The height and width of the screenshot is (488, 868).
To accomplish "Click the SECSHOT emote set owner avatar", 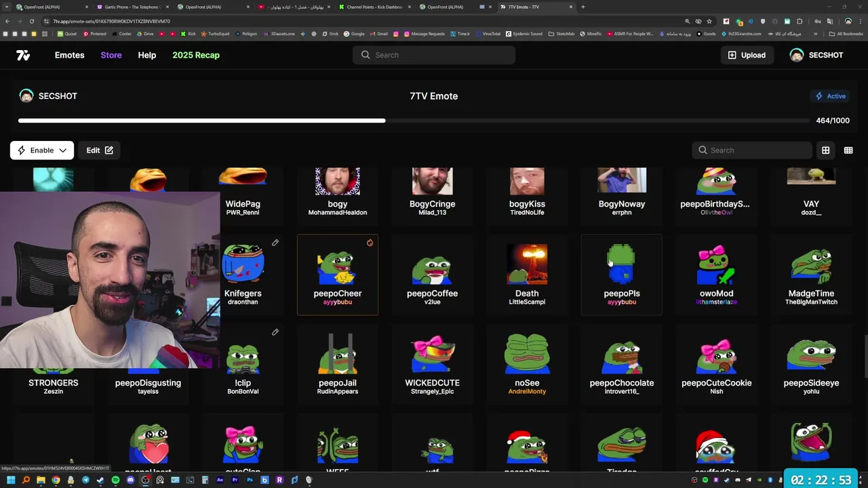I will (x=26, y=96).
